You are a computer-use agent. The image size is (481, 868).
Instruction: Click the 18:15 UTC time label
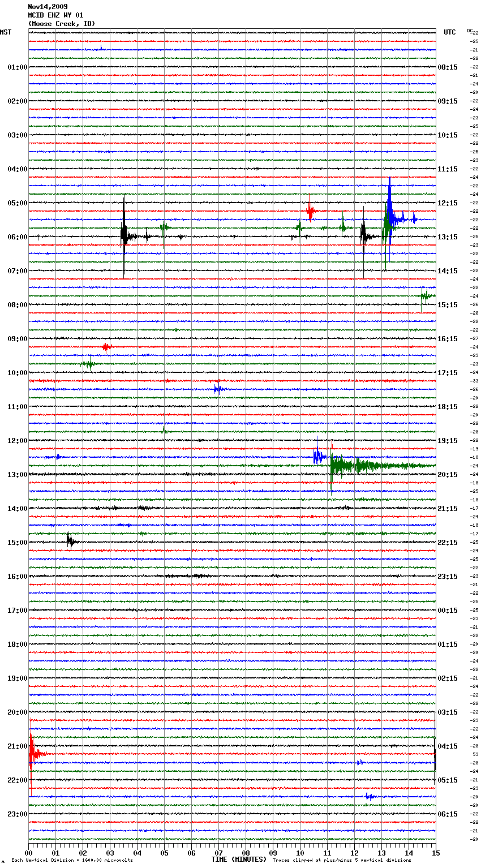pyautogui.click(x=448, y=407)
